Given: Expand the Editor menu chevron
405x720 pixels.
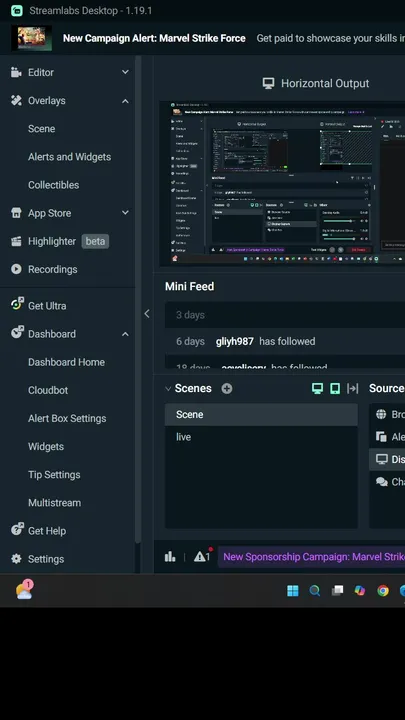Looking at the screenshot, I should [125, 72].
